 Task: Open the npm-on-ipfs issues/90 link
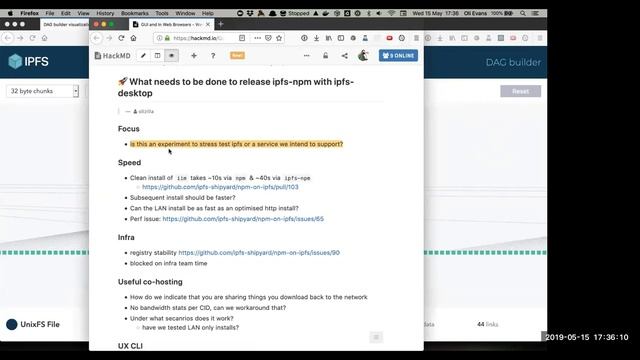(x=259, y=253)
